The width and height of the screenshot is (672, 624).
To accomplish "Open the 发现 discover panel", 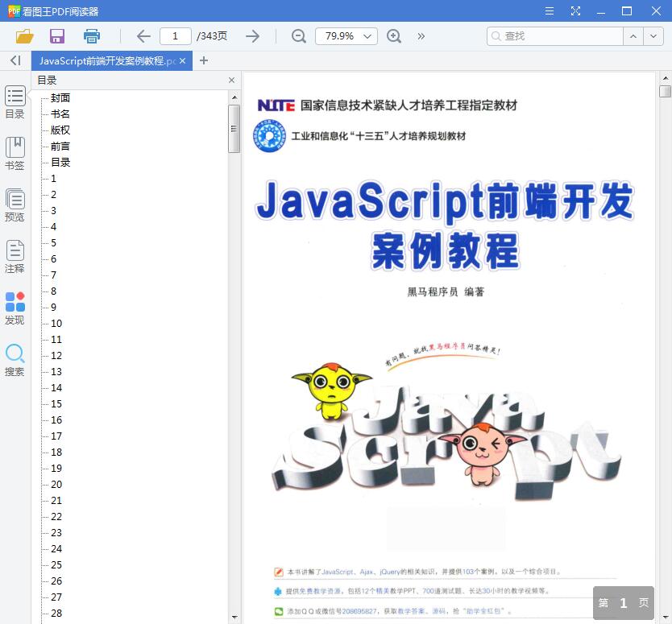I will click(x=15, y=308).
